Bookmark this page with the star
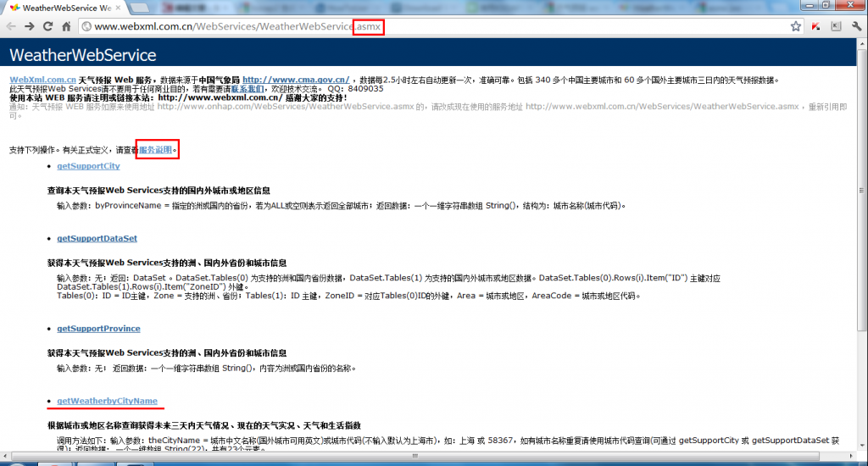 click(x=795, y=26)
